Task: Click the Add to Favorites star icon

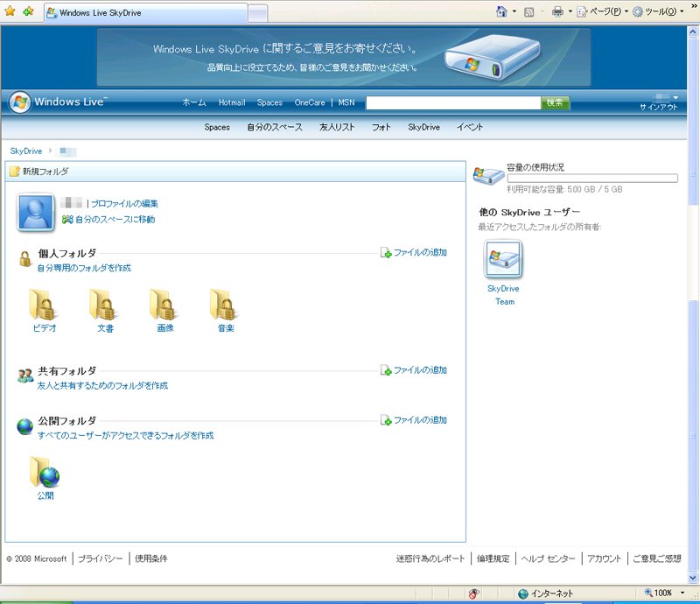Action: click(29, 11)
